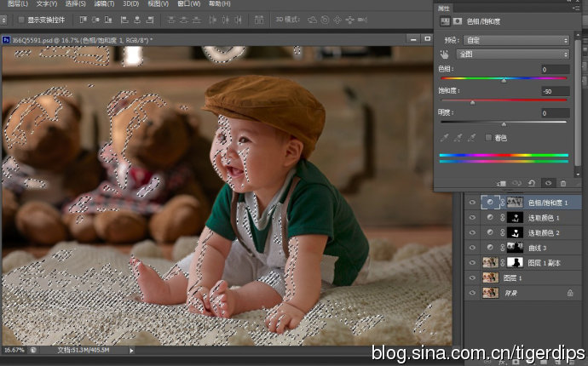The height and width of the screenshot is (366, 588).
Task: Hide the 选取颜色 1 layer
Action: [472, 218]
